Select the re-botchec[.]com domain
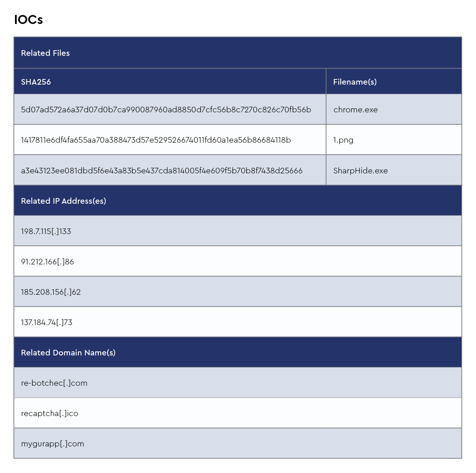This screenshot has width=476, height=473. [54, 383]
